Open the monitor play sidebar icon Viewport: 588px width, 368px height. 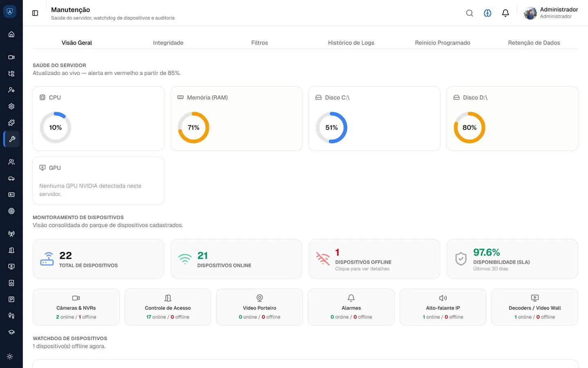point(11,267)
